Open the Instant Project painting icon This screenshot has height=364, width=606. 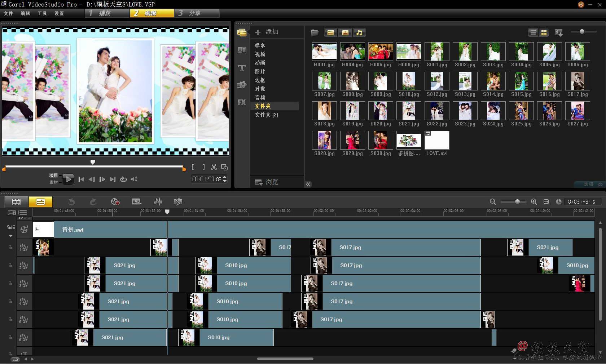136,202
